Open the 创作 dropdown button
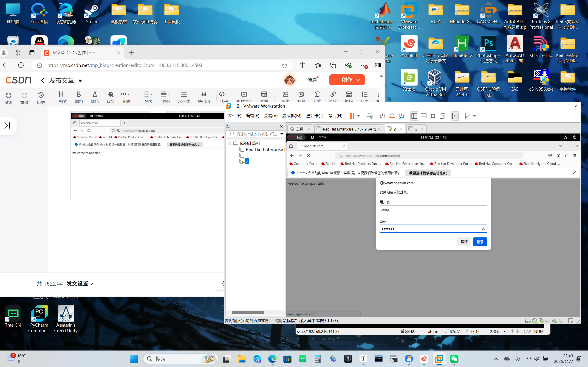 point(347,80)
